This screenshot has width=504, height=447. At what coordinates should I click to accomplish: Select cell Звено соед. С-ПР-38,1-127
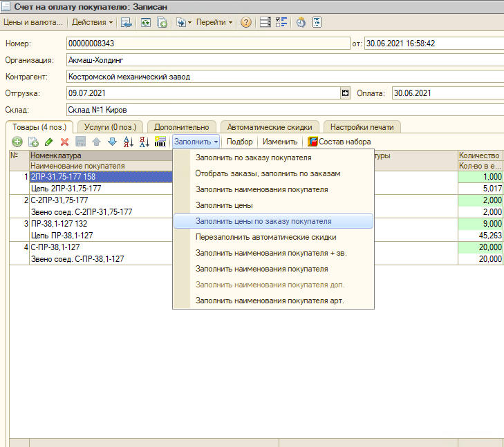pyautogui.click(x=101, y=259)
